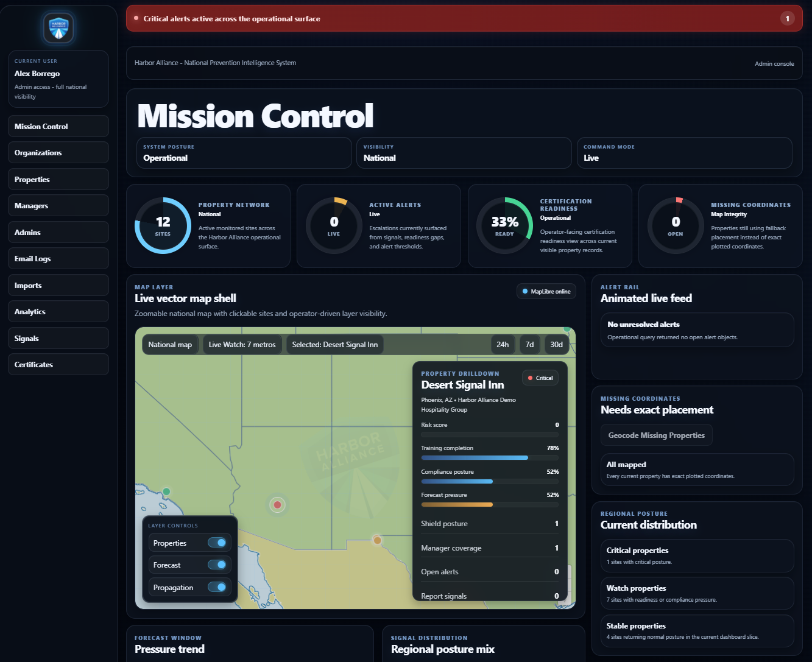The height and width of the screenshot is (662, 812).
Task: Disable the Properties layer toggle
Action: tap(216, 542)
